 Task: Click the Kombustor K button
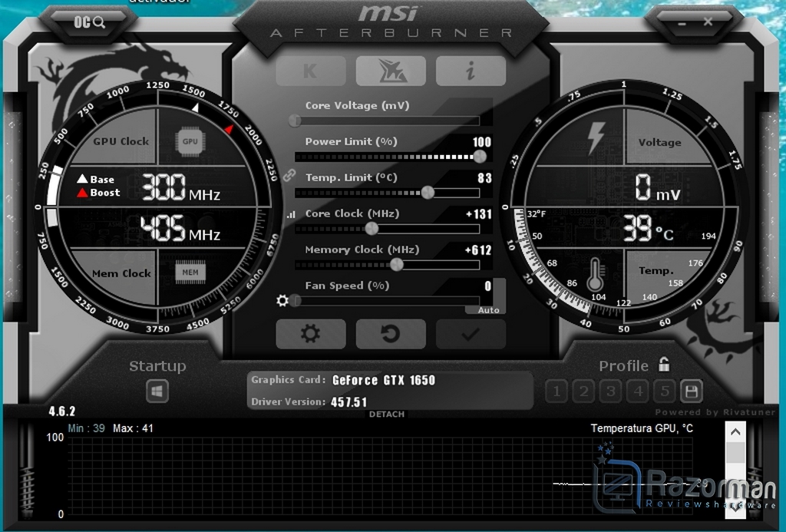(311, 71)
